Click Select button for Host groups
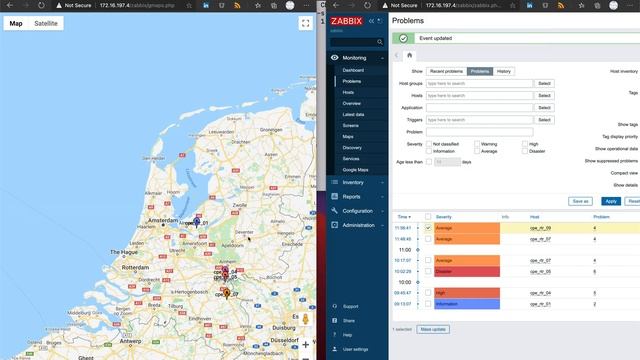 544,83
